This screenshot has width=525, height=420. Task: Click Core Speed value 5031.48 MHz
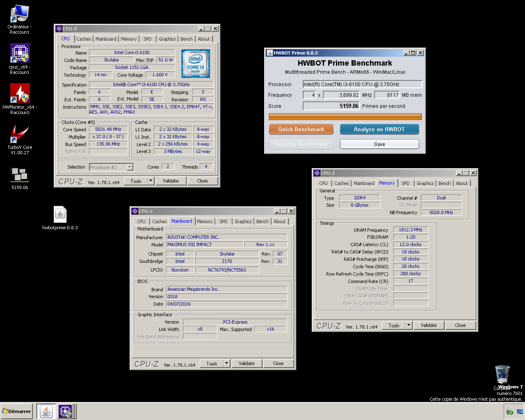[108, 129]
